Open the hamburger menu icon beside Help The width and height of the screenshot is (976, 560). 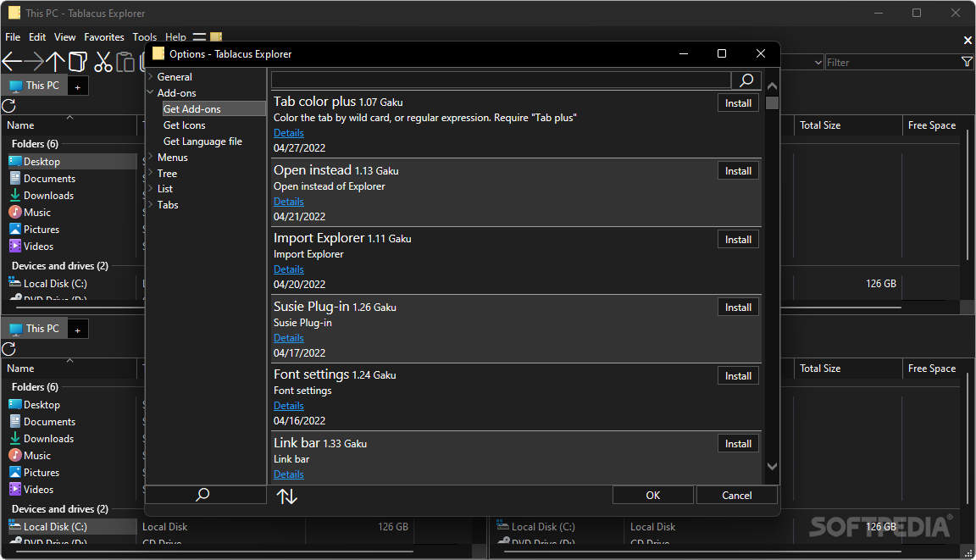coord(199,36)
